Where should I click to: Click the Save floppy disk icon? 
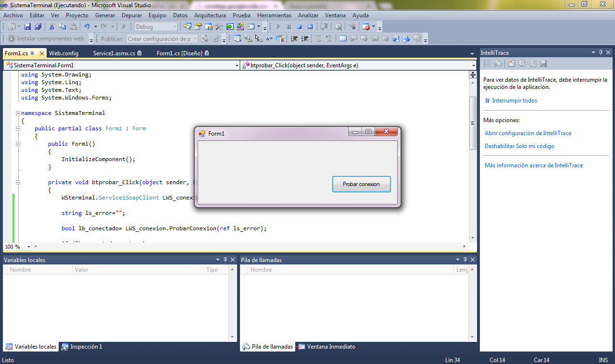[x=27, y=27]
